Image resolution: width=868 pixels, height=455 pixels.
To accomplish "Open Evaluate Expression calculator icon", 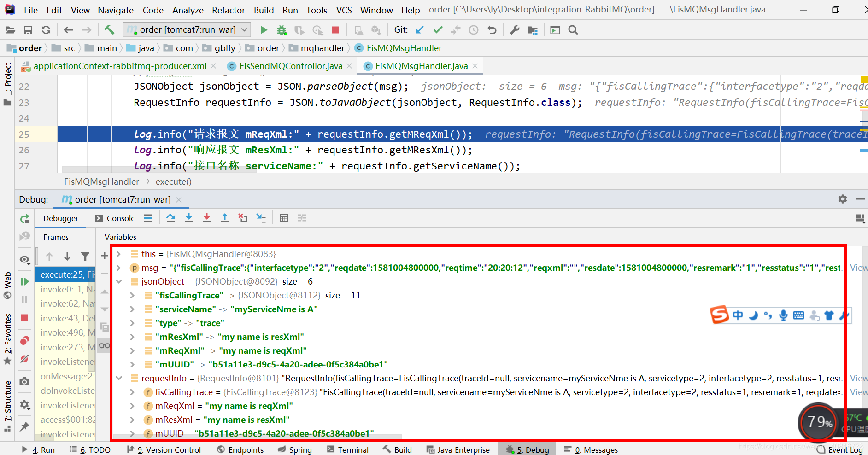I will click(284, 218).
